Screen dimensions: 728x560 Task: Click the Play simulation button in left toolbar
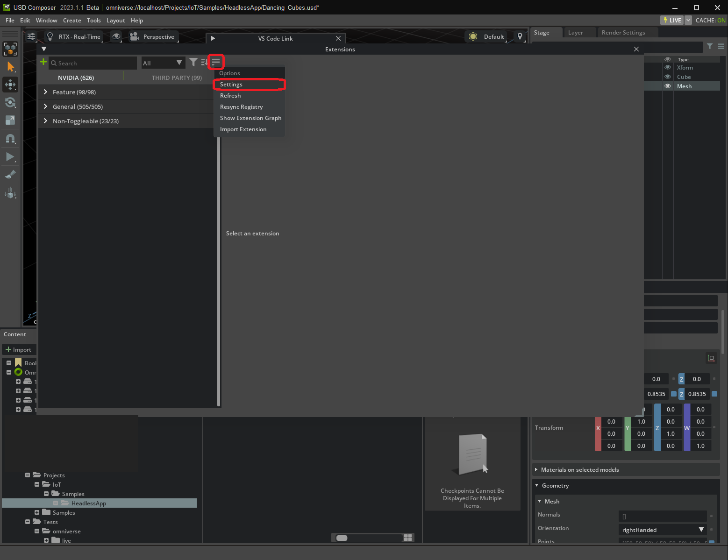[x=10, y=157]
